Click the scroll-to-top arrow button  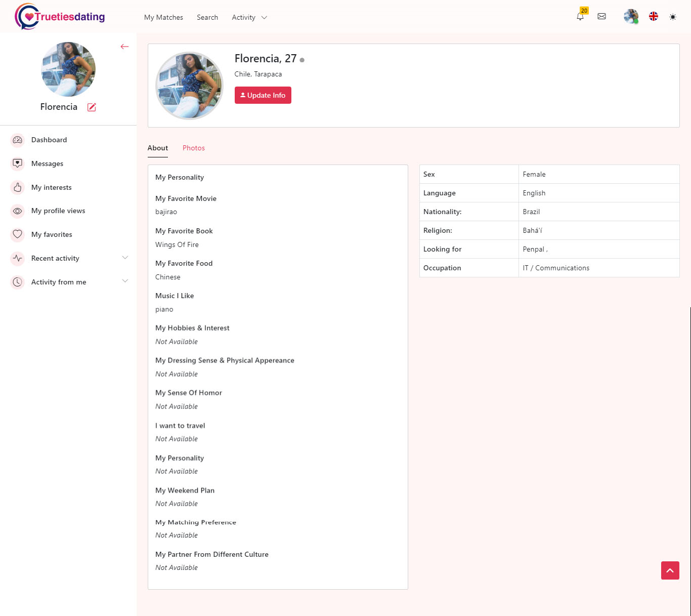click(x=670, y=570)
